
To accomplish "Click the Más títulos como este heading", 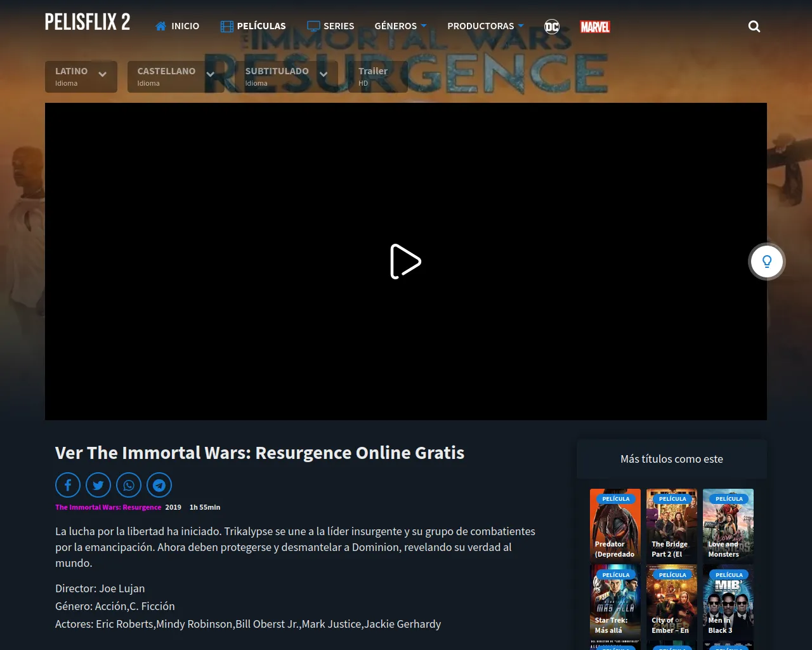I will (x=672, y=459).
